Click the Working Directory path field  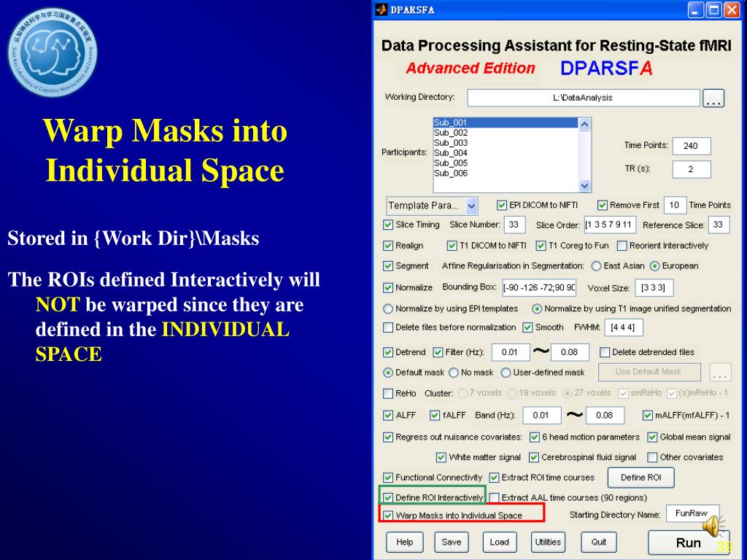[583, 98]
